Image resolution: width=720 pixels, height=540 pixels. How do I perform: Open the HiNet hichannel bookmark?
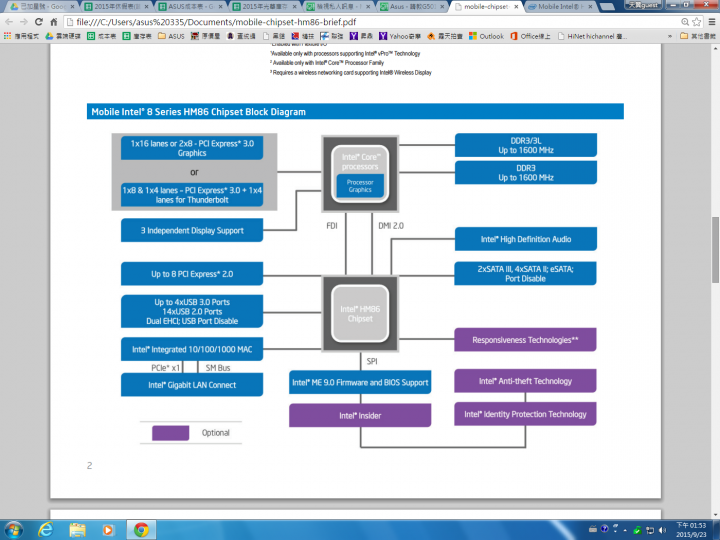pos(593,36)
